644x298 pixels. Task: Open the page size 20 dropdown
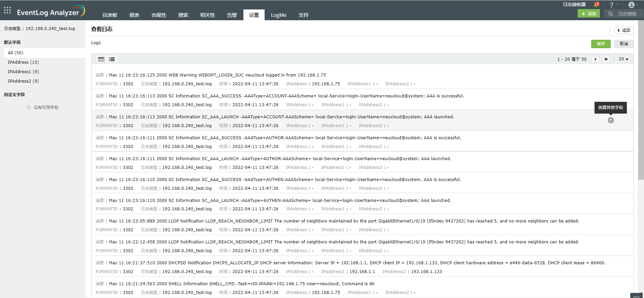[x=623, y=59]
